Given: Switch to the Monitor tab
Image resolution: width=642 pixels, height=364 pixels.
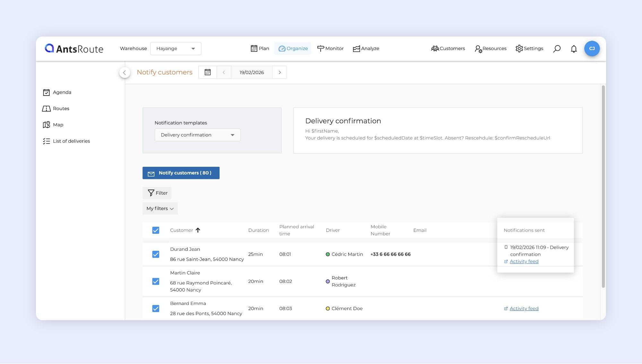Looking at the screenshot, I should coord(330,49).
